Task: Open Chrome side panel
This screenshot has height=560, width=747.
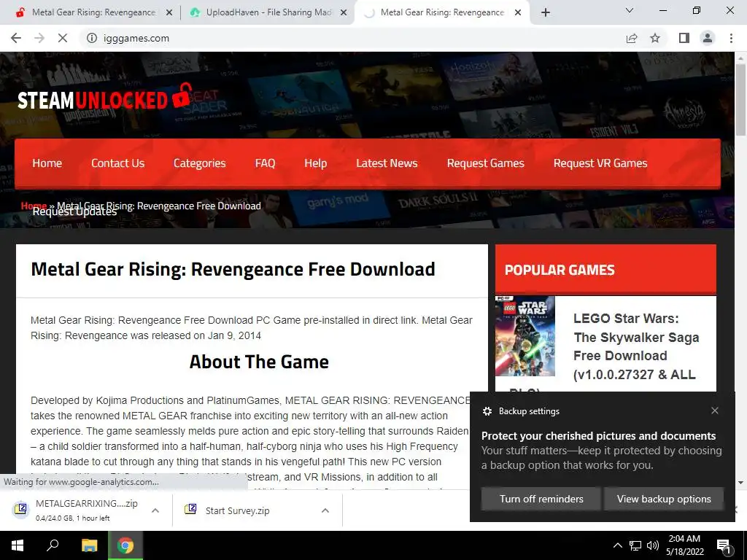Action: point(684,38)
